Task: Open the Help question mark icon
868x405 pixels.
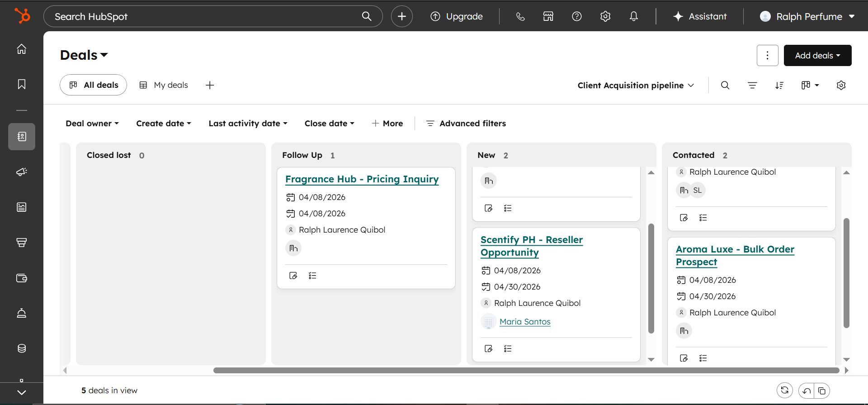Action: (x=577, y=16)
